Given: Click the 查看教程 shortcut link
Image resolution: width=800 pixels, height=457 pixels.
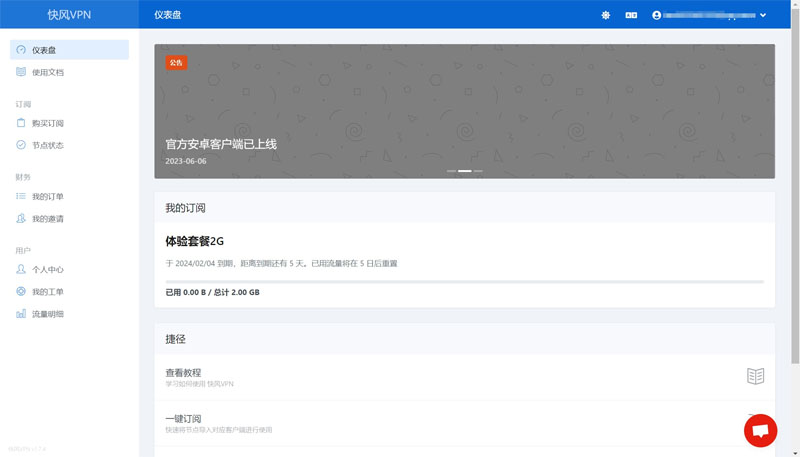Looking at the screenshot, I should (x=183, y=373).
